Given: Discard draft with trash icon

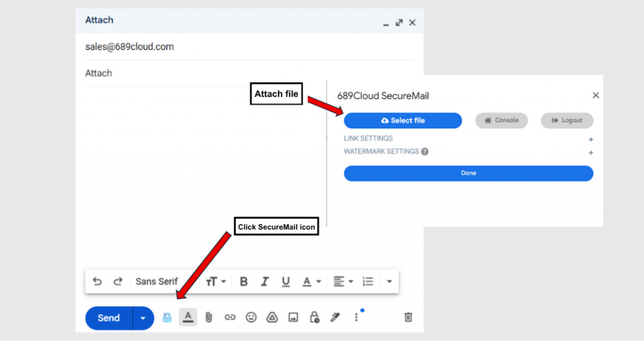Looking at the screenshot, I should click(x=408, y=317).
